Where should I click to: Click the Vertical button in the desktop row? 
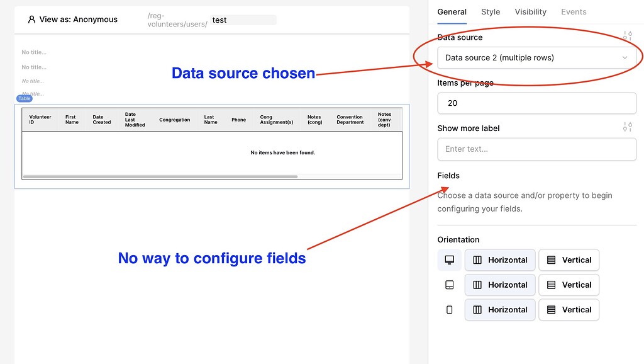coord(569,259)
